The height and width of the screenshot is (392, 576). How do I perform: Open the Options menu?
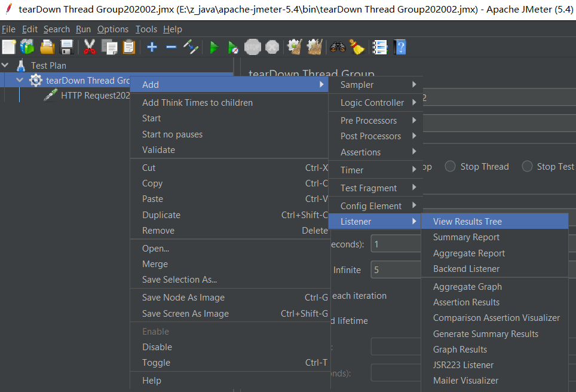(113, 29)
